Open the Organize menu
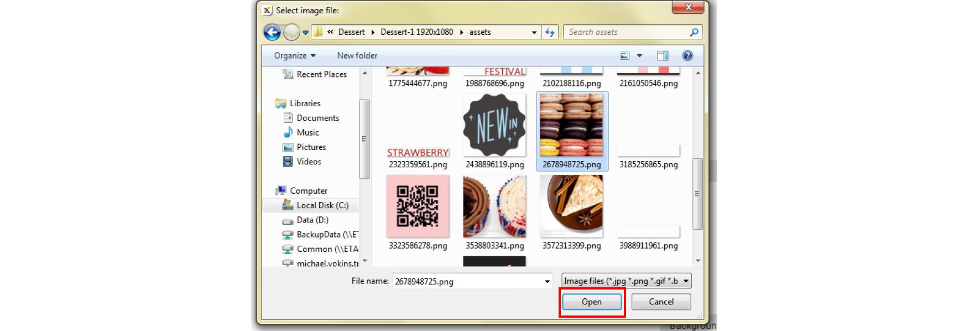980x331 pixels. coord(294,56)
